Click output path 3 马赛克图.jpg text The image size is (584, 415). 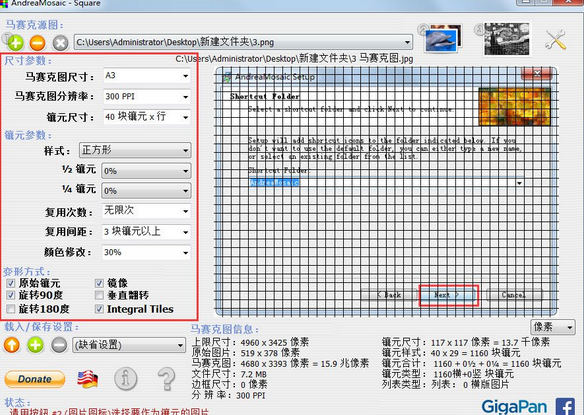[294, 58]
